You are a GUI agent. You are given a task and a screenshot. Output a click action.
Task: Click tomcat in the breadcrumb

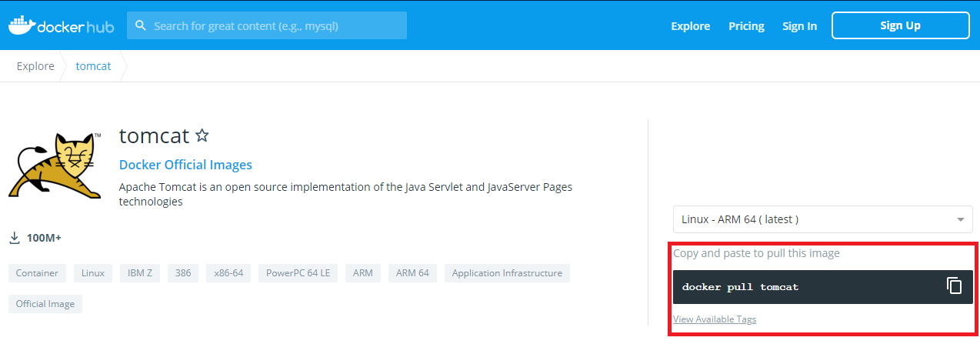click(x=93, y=66)
